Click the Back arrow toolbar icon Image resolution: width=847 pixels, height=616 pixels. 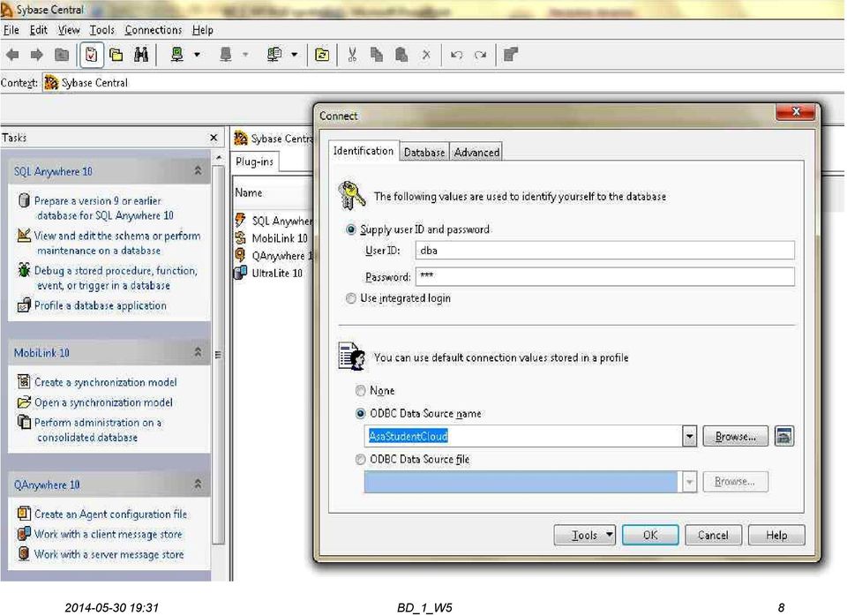click(x=12, y=55)
